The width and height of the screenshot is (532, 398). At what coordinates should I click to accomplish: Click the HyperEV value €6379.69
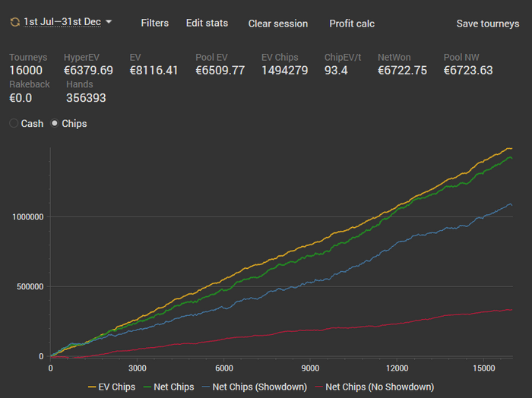(88, 71)
